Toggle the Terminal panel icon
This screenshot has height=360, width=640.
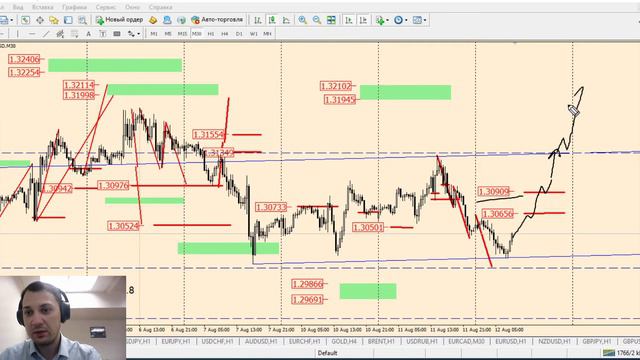tap(68, 20)
